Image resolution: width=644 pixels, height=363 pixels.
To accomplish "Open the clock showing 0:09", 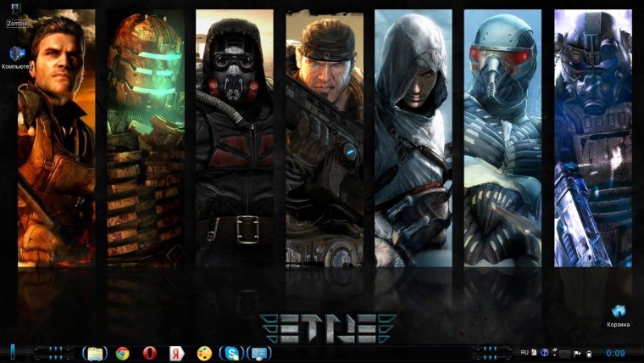I will [615, 353].
